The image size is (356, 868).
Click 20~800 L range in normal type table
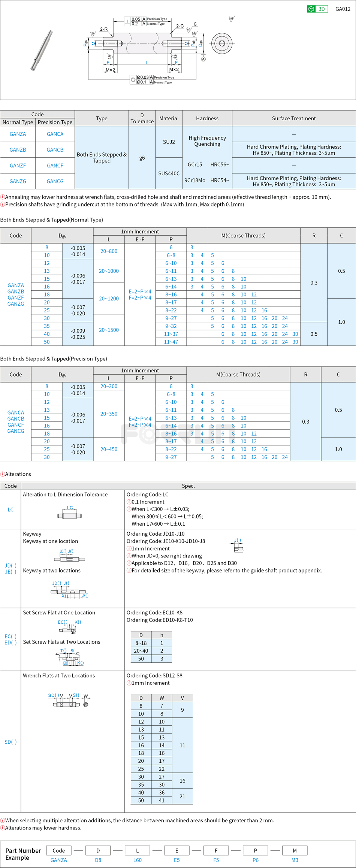pos(109,251)
